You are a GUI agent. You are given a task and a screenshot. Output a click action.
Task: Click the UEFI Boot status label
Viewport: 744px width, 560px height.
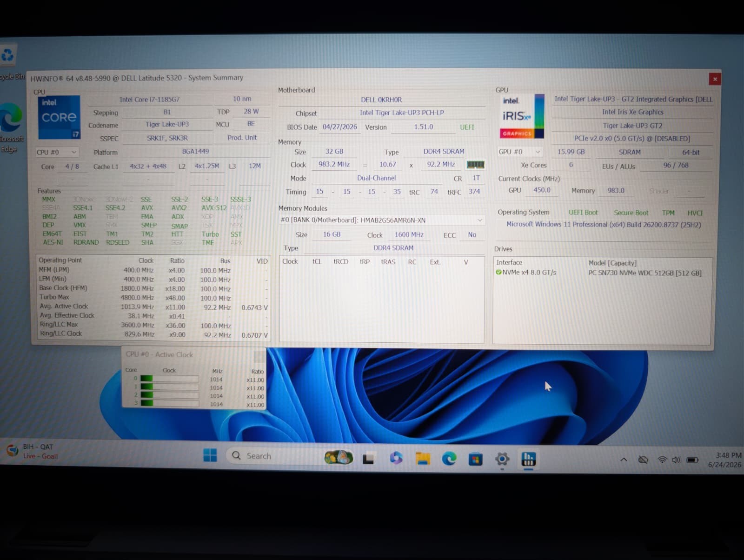point(583,212)
